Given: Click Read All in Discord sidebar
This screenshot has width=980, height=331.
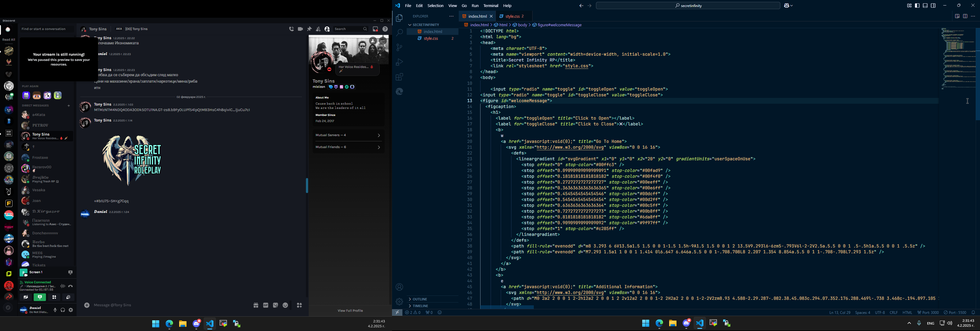Looking at the screenshot, I should click(9, 39).
